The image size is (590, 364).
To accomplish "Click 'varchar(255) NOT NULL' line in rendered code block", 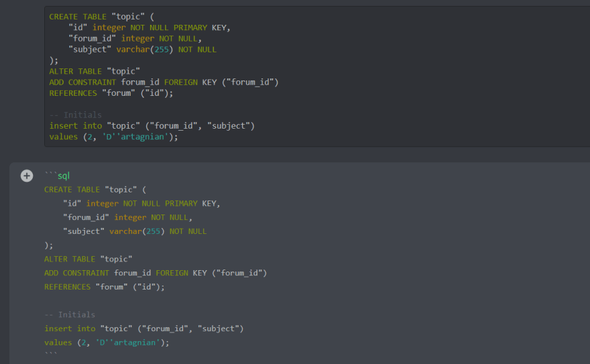I will pos(142,49).
